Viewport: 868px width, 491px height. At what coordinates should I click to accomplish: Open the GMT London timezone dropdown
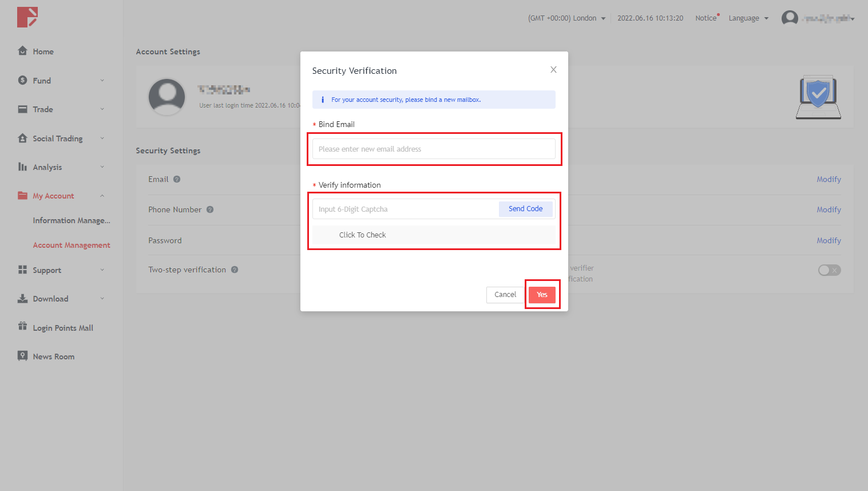(566, 18)
